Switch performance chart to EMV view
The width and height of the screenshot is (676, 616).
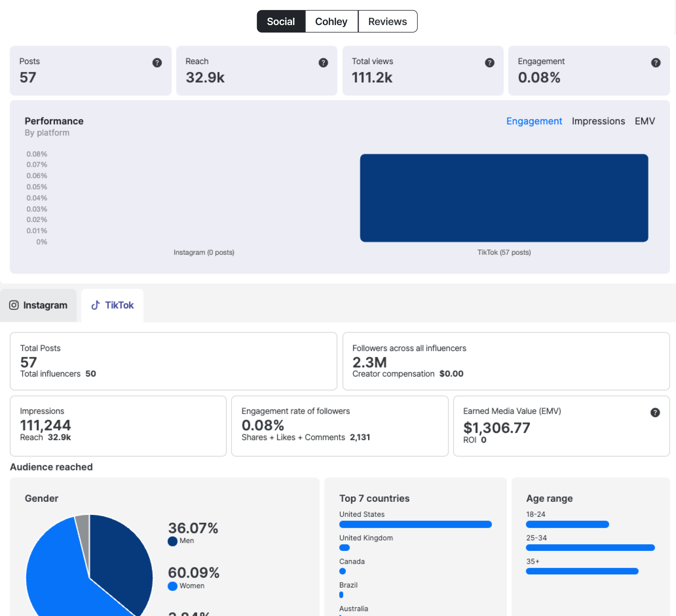click(x=645, y=121)
